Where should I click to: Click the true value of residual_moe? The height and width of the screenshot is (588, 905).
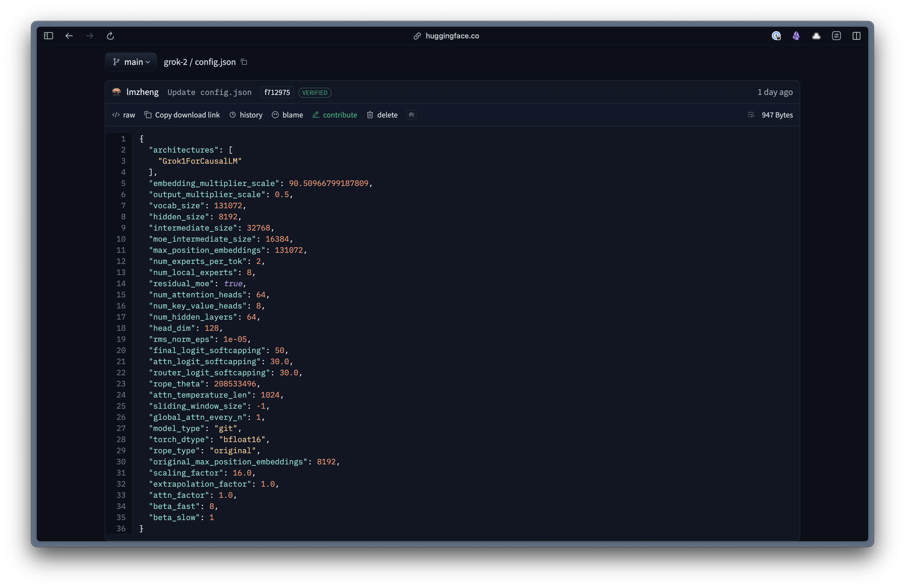click(233, 283)
